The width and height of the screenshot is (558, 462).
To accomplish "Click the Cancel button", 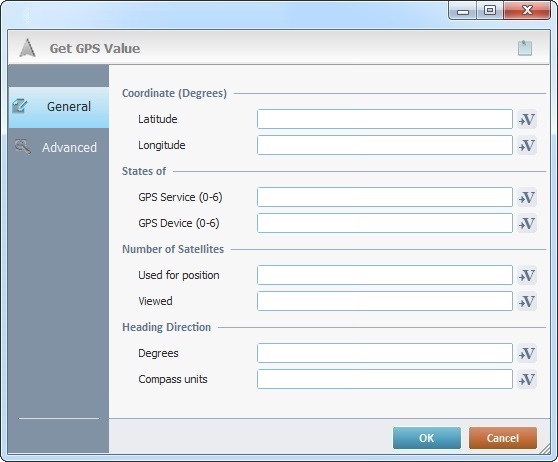I will (503, 438).
